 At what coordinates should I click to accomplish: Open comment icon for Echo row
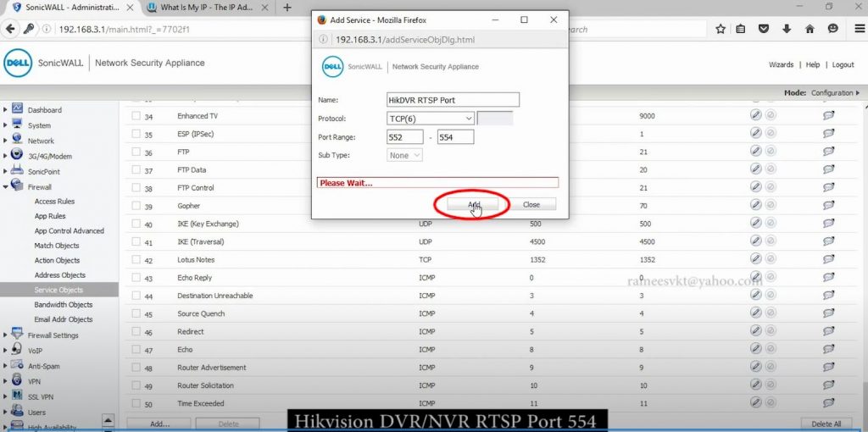tap(829, 349)
